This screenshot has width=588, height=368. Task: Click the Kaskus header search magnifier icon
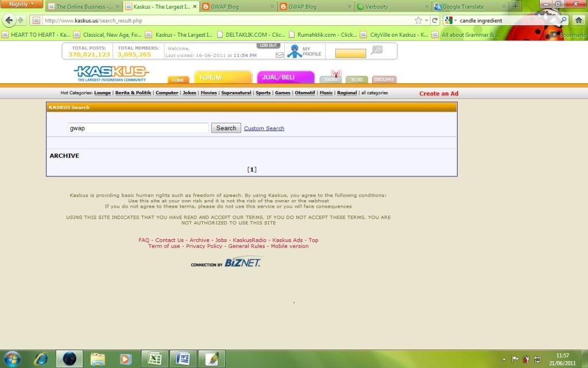[x=377, y=50]
